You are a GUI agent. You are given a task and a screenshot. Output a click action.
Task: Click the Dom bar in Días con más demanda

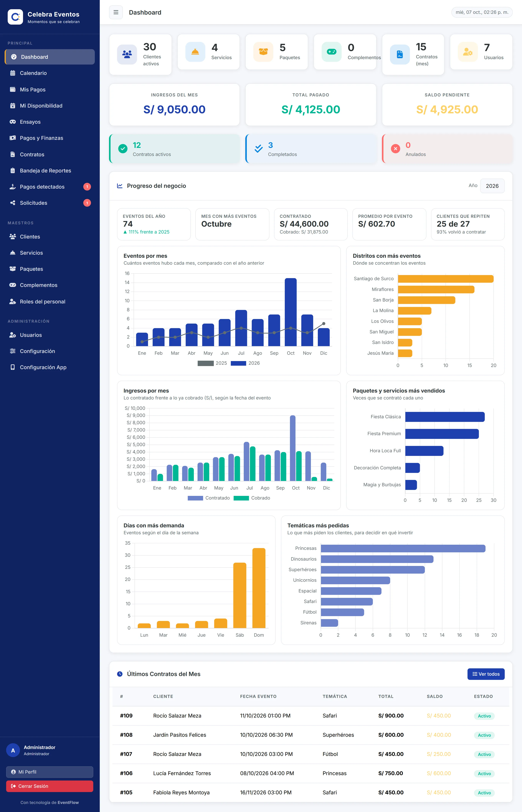[259, 588]
